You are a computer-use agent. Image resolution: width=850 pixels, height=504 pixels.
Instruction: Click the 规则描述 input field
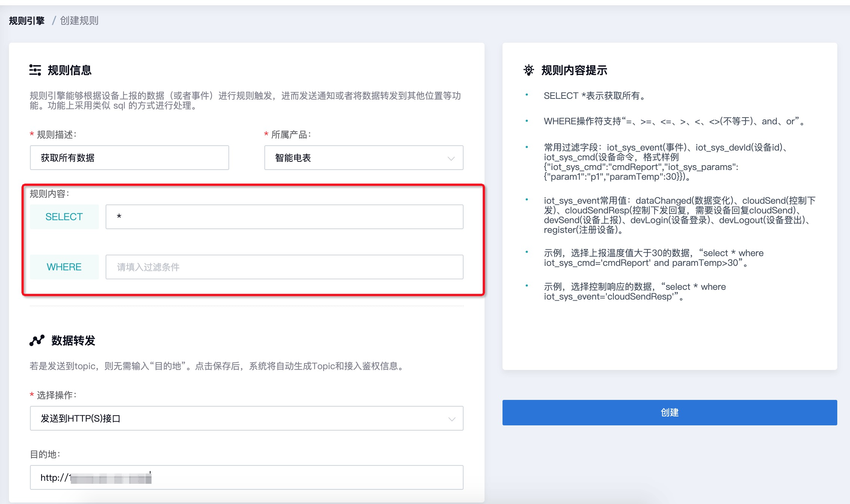[129, 158]
